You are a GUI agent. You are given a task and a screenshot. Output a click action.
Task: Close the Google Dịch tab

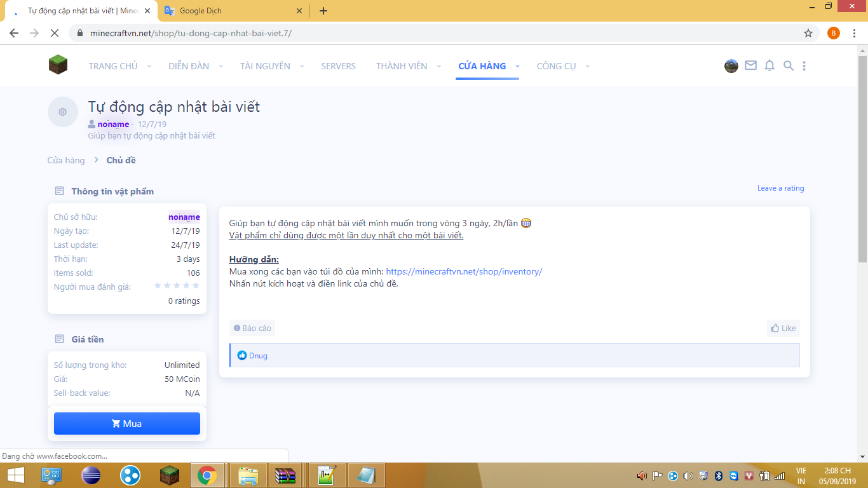[x=299, y=11]
